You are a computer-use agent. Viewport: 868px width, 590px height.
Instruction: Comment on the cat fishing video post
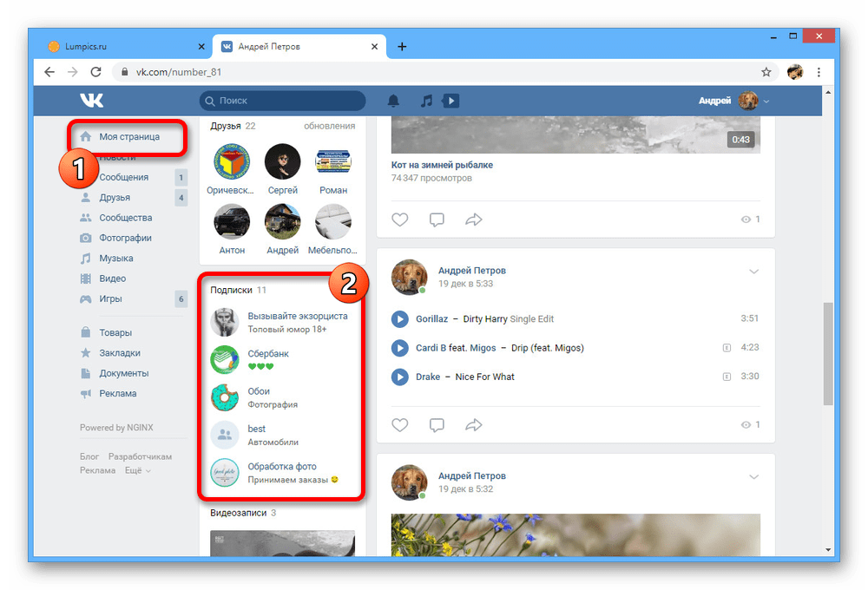437,220
